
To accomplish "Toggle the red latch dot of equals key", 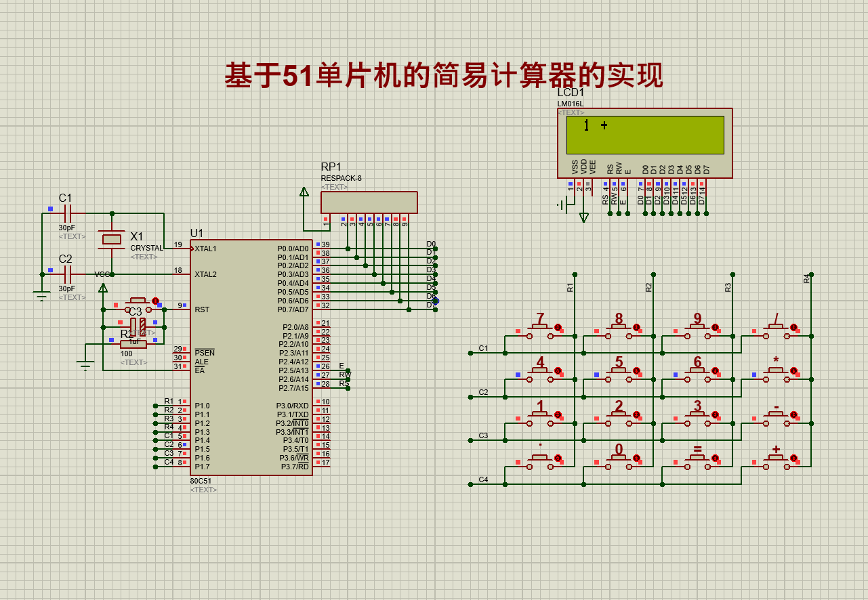I will point(716,458).
